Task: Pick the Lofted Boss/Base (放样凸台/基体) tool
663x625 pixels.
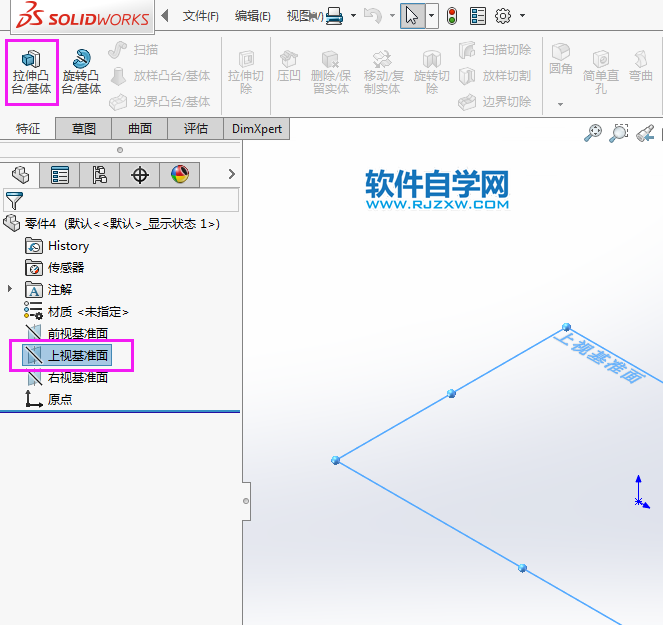Action: tap(159, 76)
